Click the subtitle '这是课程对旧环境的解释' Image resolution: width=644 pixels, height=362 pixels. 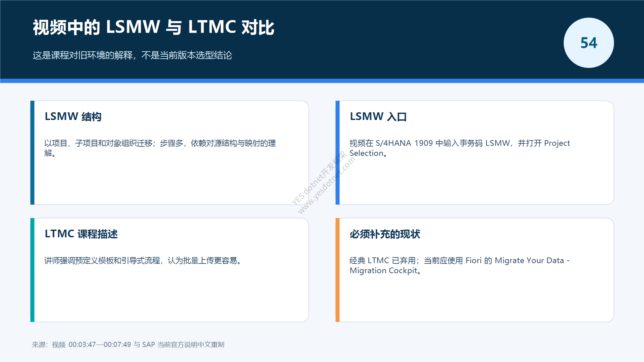[x=83, y=55]
